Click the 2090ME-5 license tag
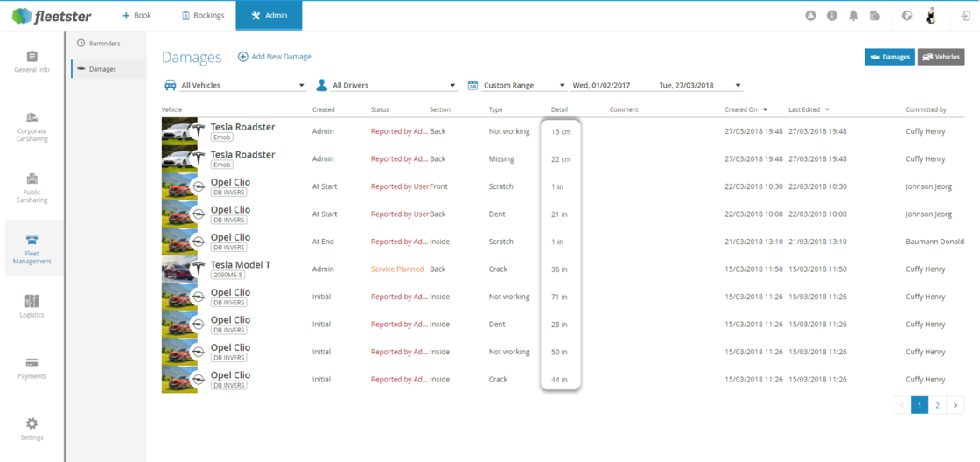 [228, 275]
